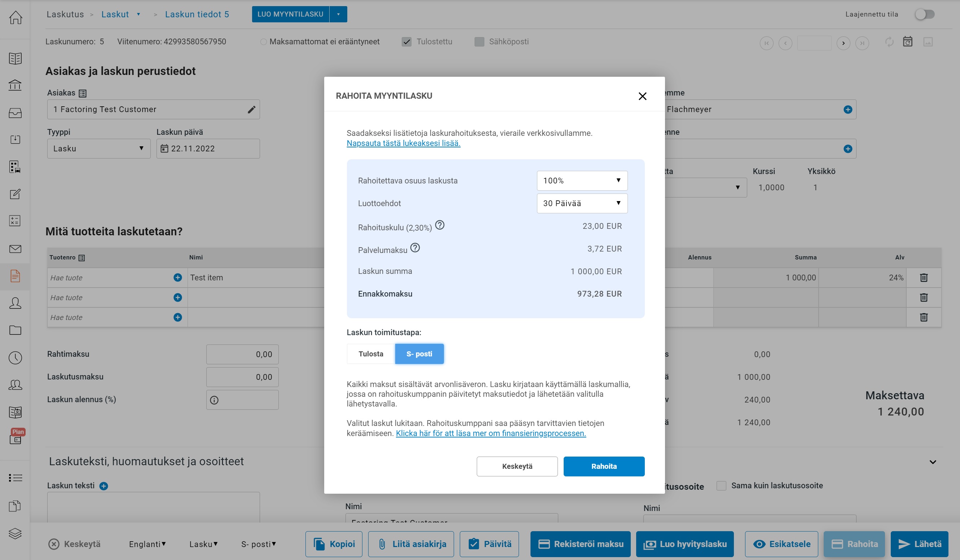
Task: Select Tulosta delivery method
Action: (370, 354)
